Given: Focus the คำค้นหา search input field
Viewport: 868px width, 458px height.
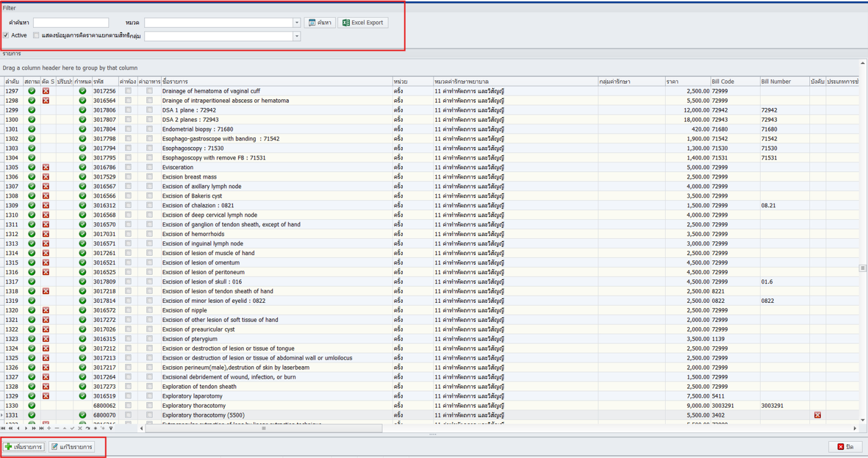Looking at the screenshot, I should 71,23.
